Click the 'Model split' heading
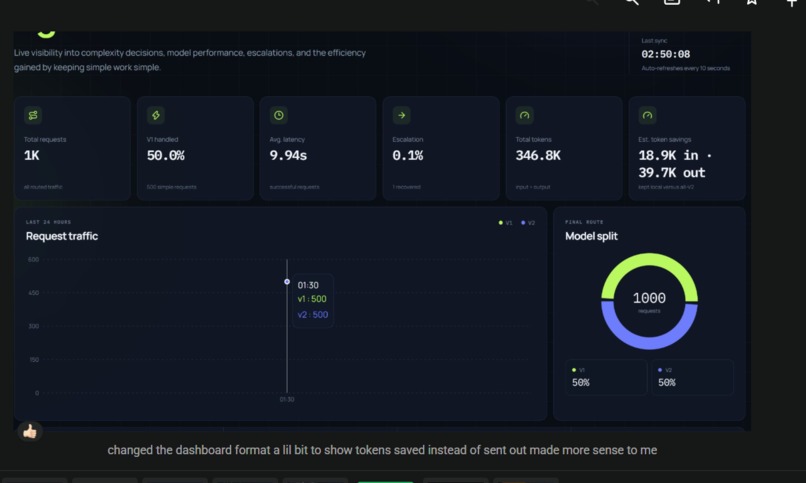 591,236
